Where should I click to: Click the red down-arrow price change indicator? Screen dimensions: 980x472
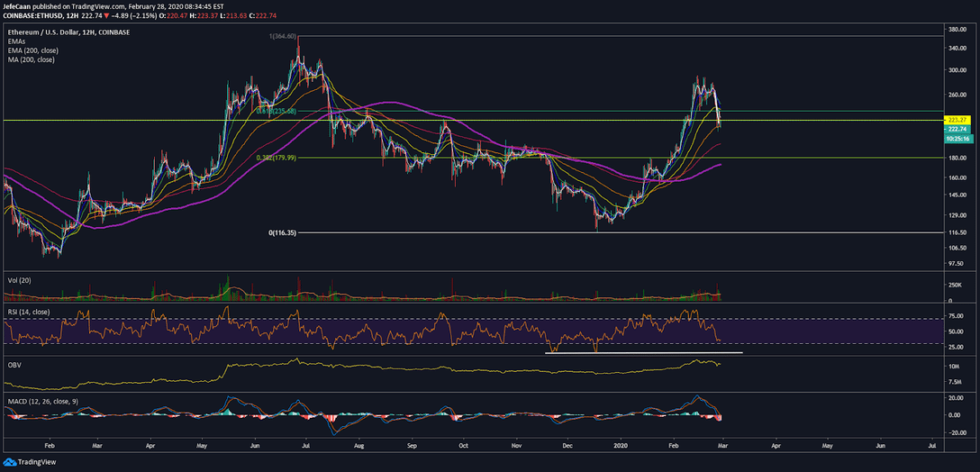tap(108, 14)
